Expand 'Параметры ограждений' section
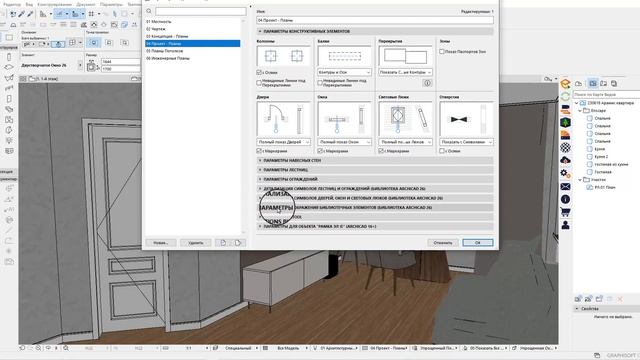This screenshot has height=360, width=640. pos(375,179)
